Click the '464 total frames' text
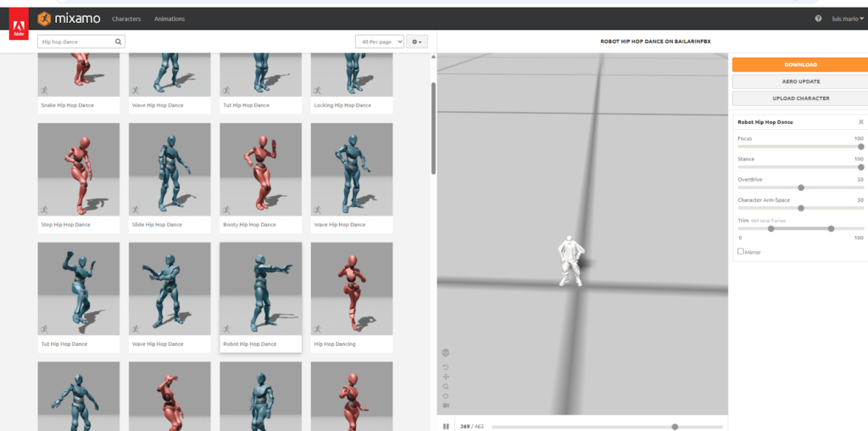 point(768,221)
